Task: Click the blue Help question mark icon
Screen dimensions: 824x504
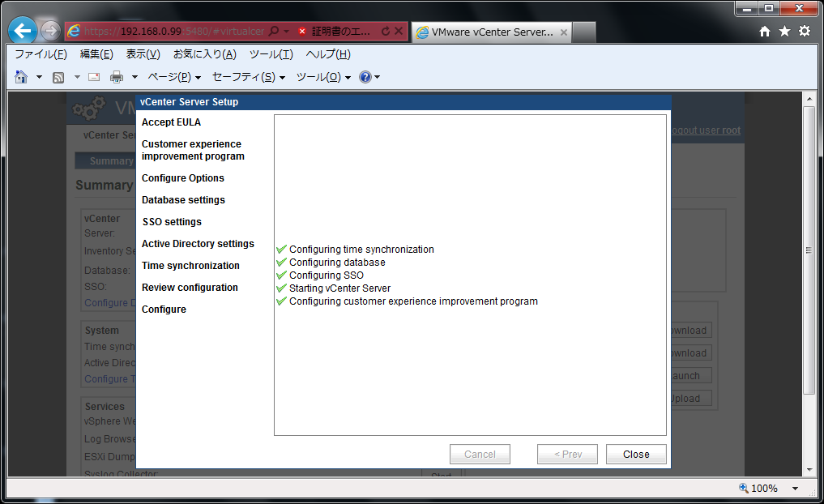Action: (x=365, y=77)
